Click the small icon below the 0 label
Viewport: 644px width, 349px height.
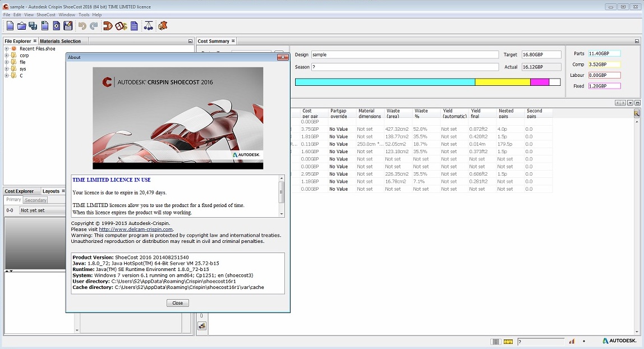click(201, 326)
